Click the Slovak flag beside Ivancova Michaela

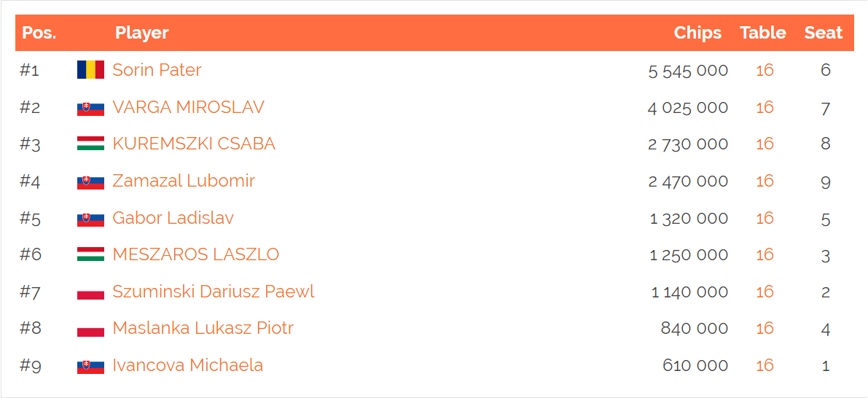point(91,367)
